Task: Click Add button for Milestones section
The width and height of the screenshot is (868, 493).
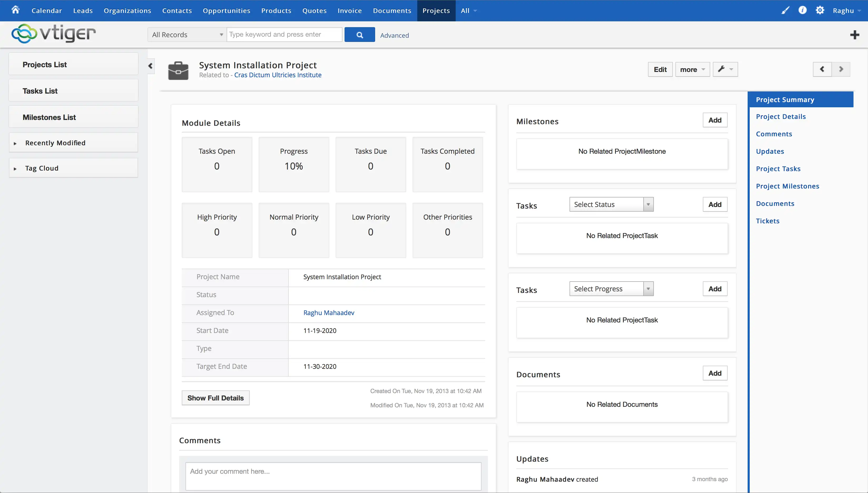Action: coord(715,120)
